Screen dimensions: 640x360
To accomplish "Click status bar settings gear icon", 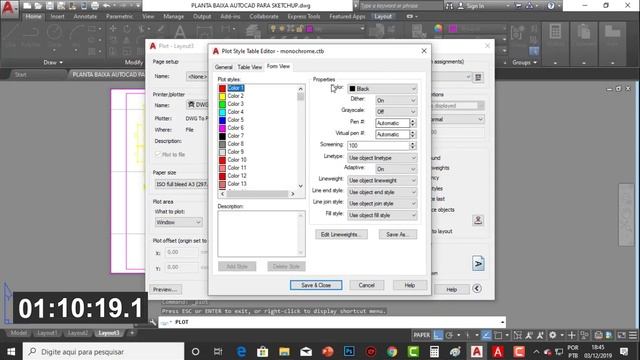I will point(553,335).
